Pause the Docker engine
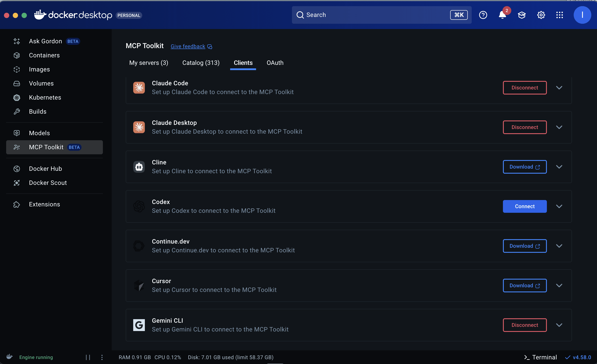The image size is (597, 364). point(88,357)
